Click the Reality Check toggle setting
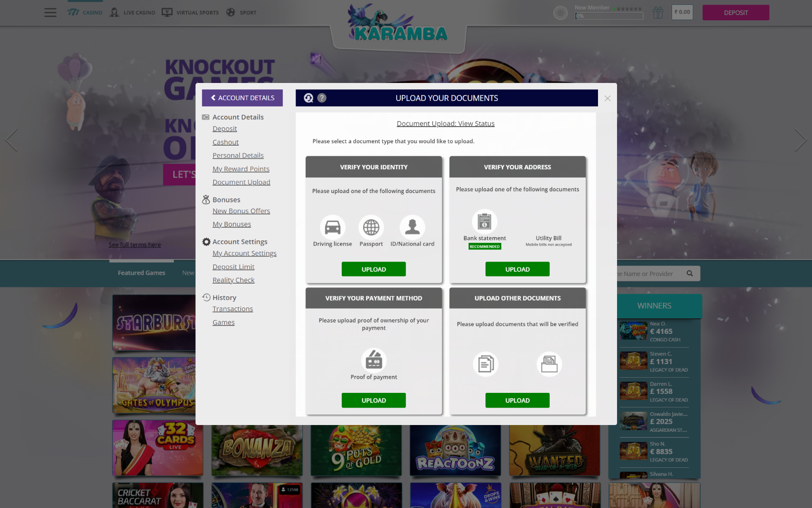Image resolution: width=812 pixels, height=508 pixels. pyautogui.click(x=233, y=279)
